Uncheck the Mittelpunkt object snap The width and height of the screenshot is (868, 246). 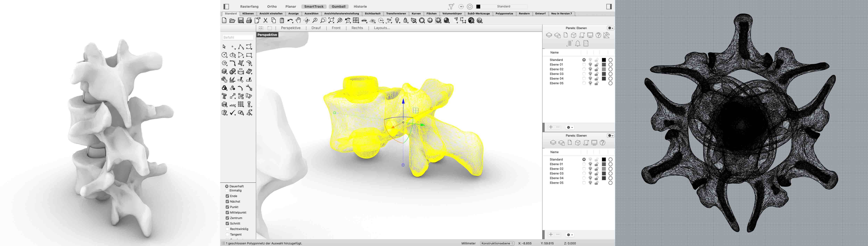tap(228, 212)
